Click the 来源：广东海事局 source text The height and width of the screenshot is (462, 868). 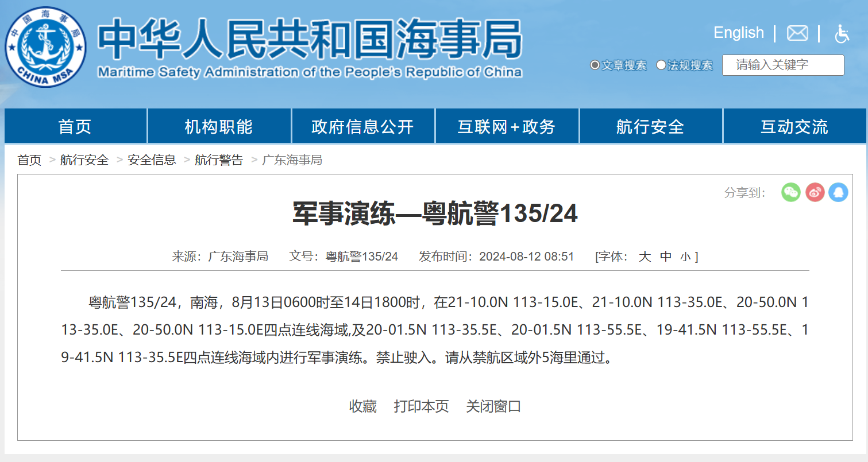point(220,257)
